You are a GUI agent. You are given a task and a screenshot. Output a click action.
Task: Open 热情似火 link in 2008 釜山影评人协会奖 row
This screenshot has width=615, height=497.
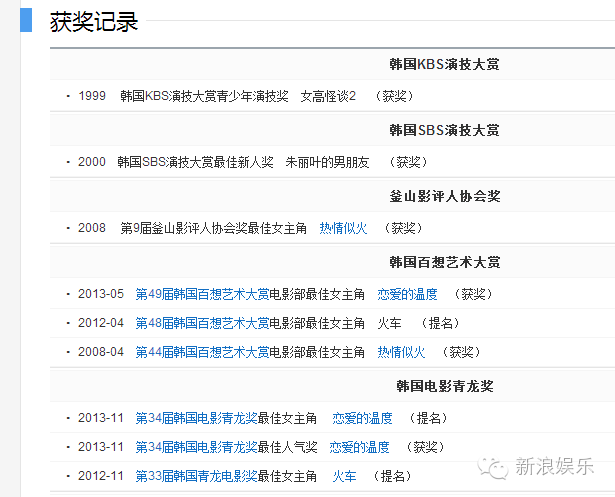pyautogui.click(x=343, y=228)
